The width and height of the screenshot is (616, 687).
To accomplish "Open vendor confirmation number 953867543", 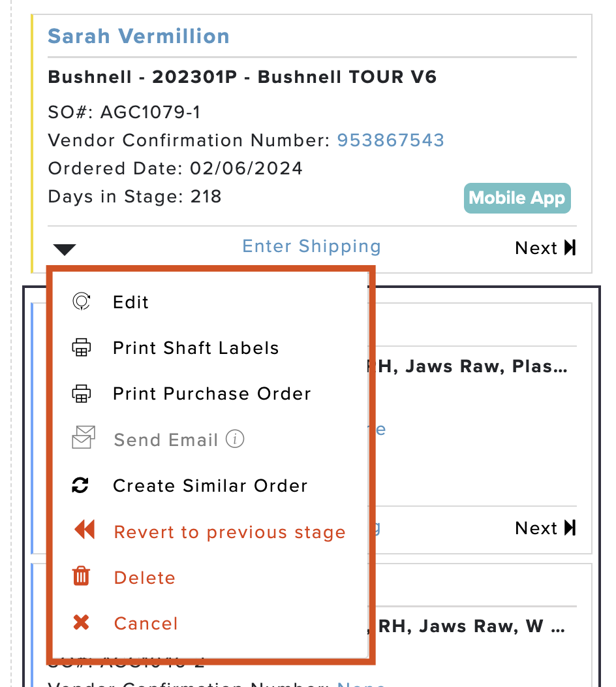I will click(390, 140).
